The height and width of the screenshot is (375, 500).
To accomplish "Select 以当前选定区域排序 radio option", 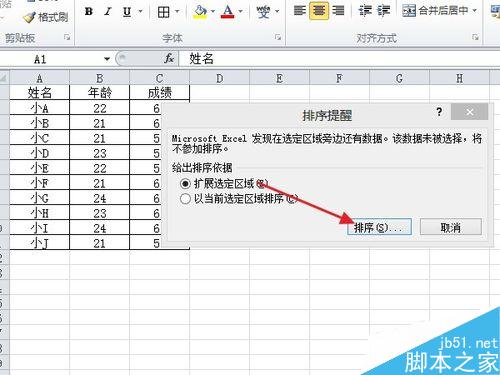I will (185, 199).
